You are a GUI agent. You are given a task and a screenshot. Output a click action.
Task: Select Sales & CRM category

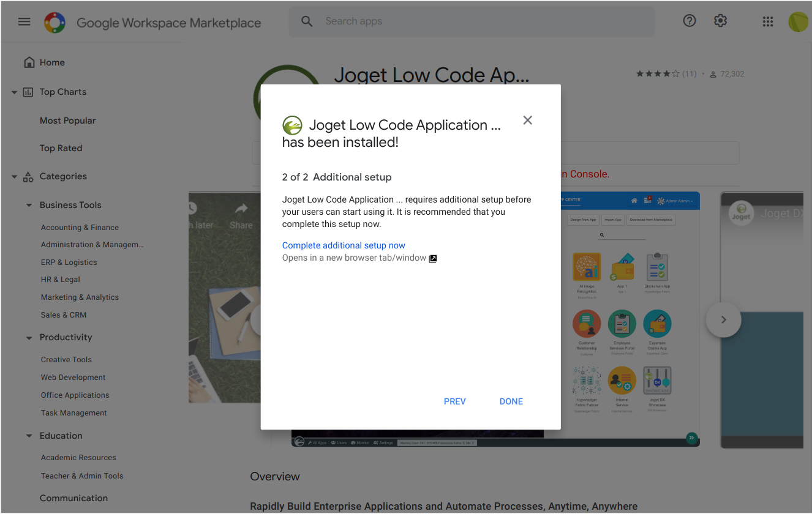[64, 315]
